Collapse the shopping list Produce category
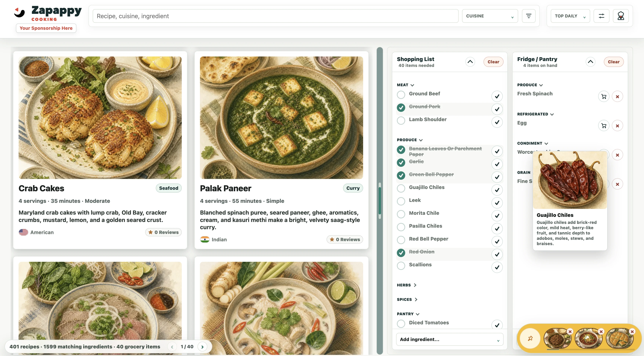This screenshot has height=356, width=644. point(410,140)
